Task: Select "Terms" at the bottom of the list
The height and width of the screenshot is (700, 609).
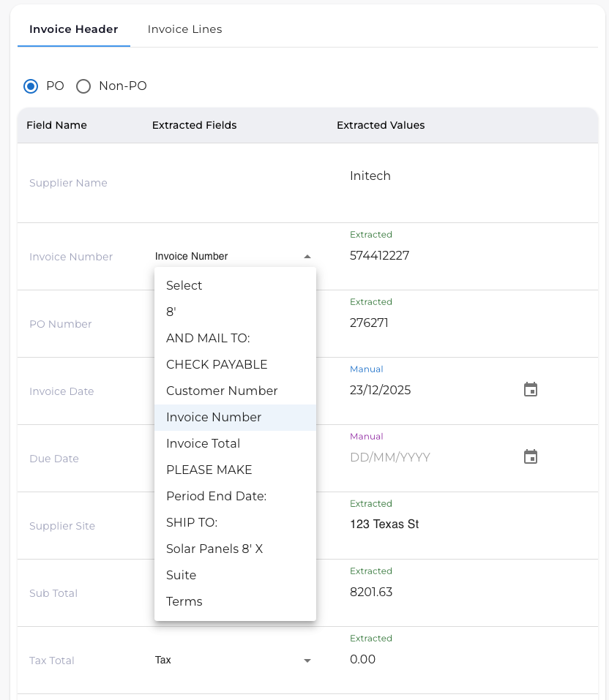Action: point(184,601)
